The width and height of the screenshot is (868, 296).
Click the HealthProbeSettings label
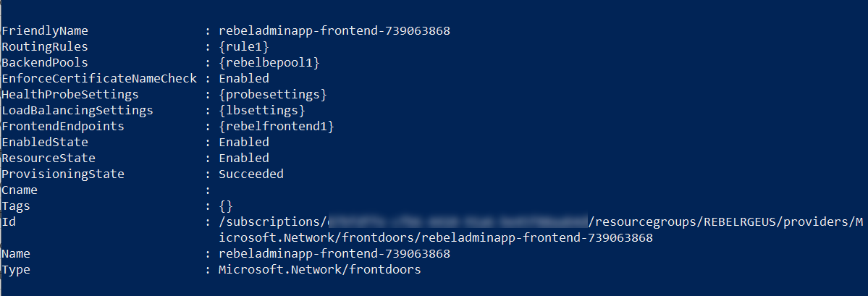(70, 95)
